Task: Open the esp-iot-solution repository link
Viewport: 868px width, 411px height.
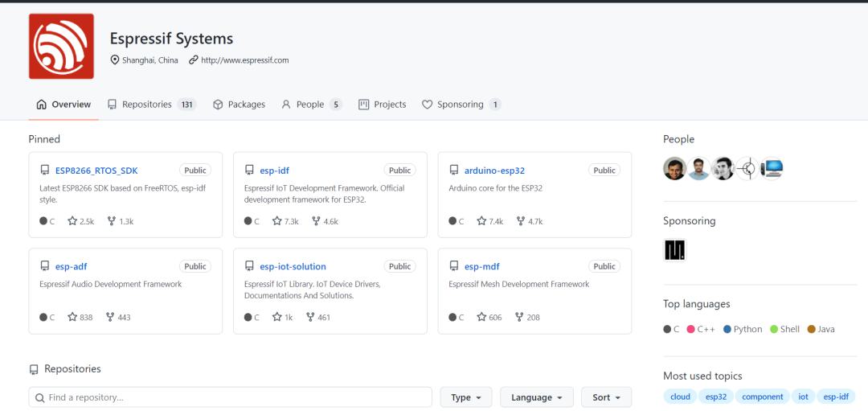Action: pyautogui.click(x=293, y=266)
